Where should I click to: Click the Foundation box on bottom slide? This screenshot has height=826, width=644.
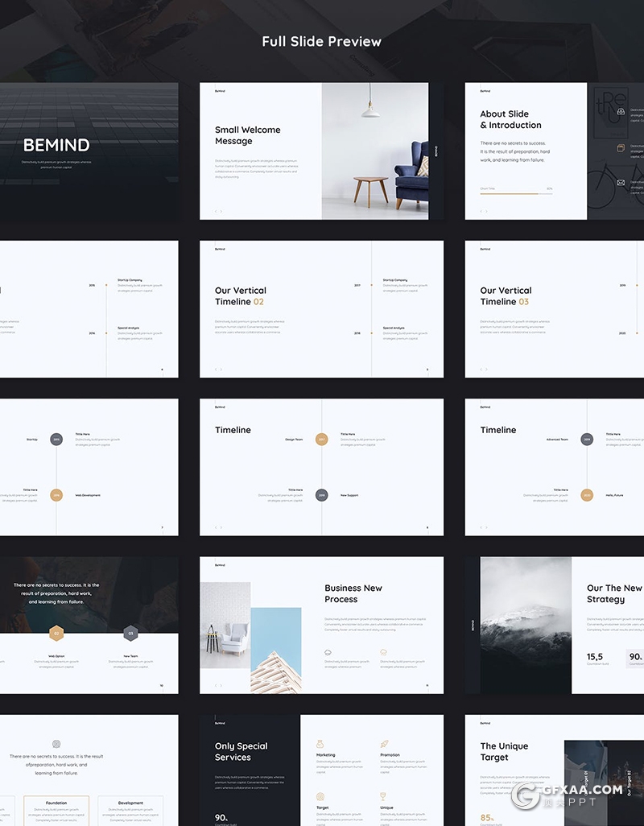coord(56,809)
